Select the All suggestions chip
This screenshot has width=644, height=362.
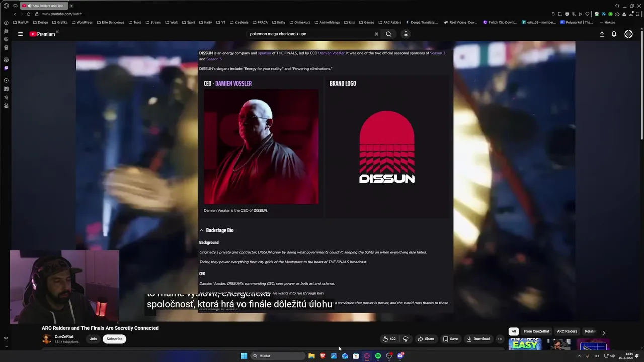click(514, 331)
